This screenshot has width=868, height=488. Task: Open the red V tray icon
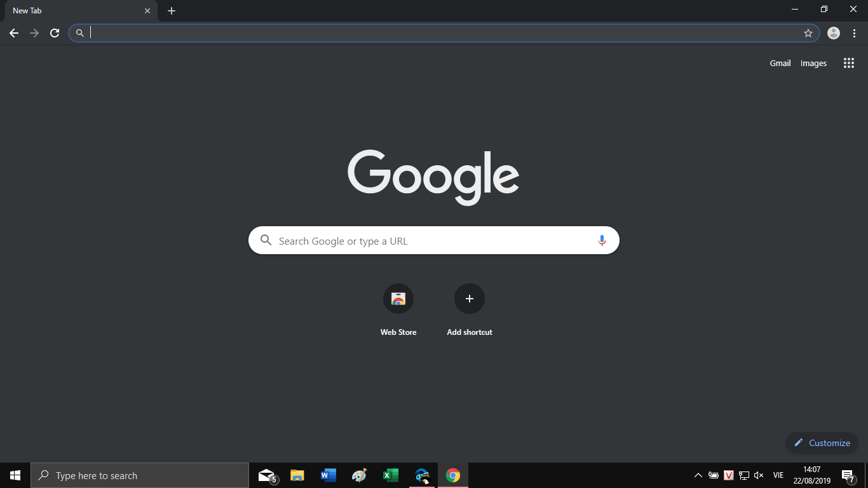click(729, 475)
